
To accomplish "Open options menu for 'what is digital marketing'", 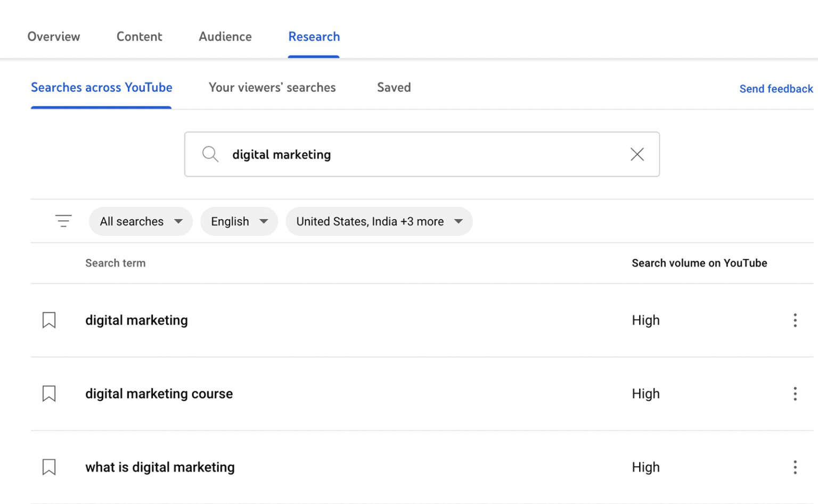I will [795, 467].
